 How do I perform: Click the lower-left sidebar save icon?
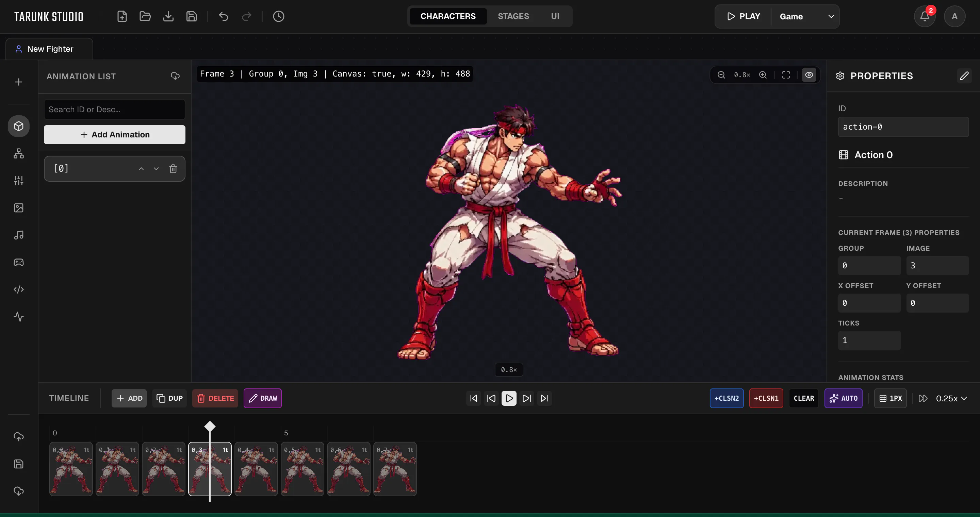(x=19, y=464)
